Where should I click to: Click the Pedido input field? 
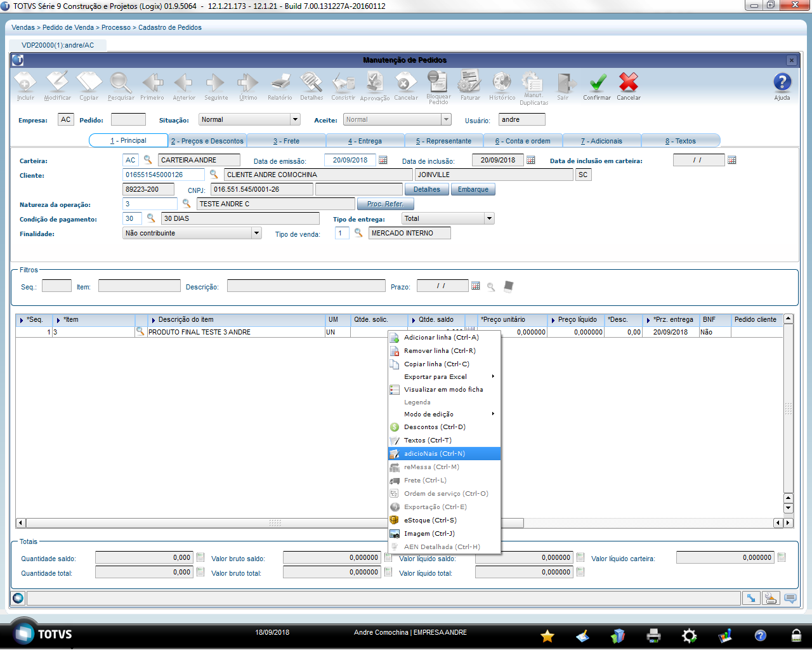[128, 119]
